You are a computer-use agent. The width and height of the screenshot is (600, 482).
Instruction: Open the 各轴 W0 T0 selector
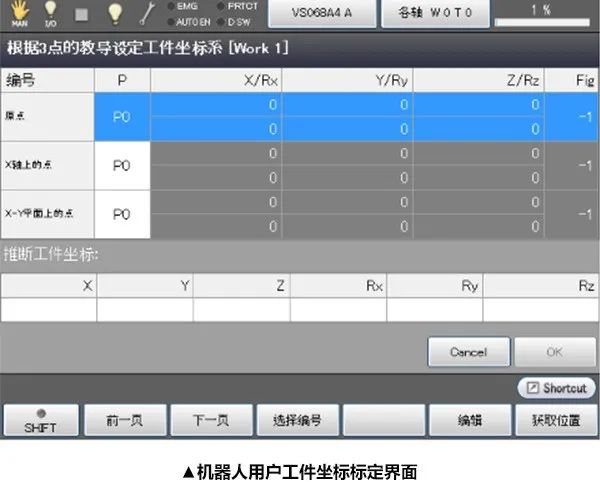436,14
